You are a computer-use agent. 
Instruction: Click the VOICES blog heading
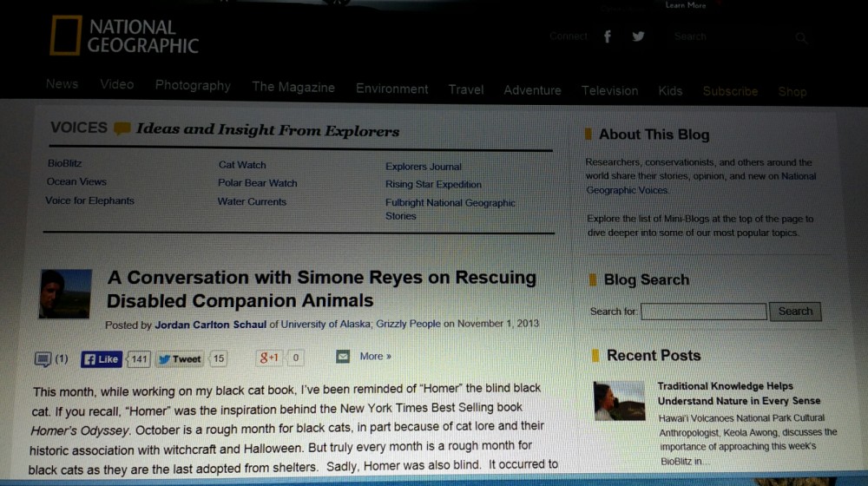tap(79, 128)
